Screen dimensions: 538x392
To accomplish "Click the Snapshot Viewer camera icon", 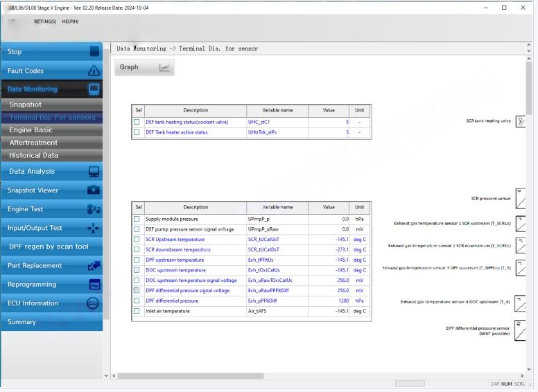I will click(x=94, y=190).
